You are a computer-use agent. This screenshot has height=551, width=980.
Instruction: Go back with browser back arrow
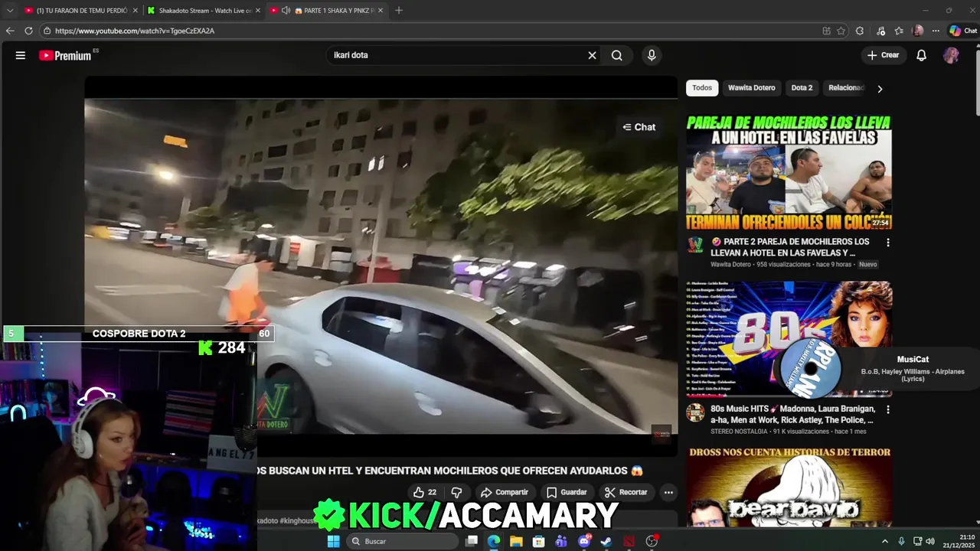click(10, 31)
